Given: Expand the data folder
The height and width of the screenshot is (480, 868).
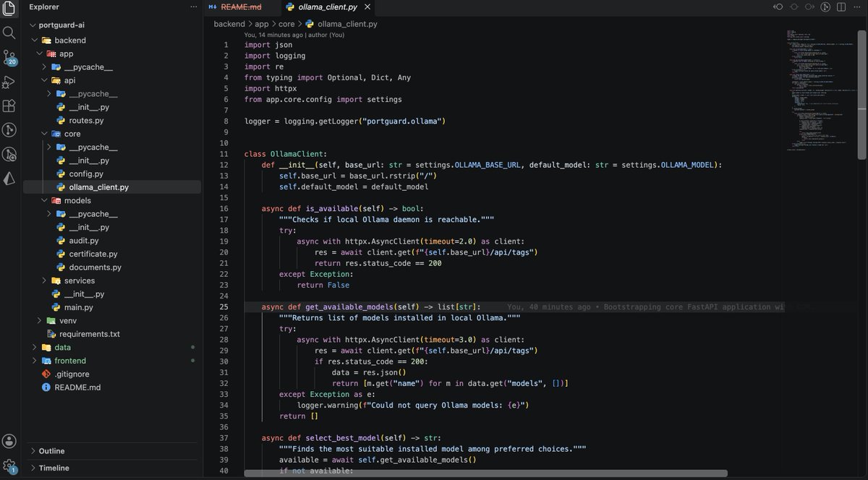Looking at the screenshot, I should point(35,347).
